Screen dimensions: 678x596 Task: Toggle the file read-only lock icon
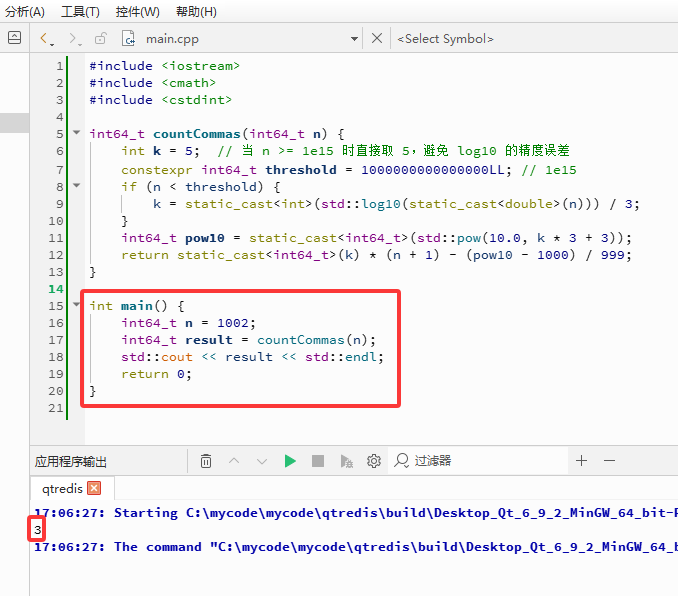click(x=101, y=38)
